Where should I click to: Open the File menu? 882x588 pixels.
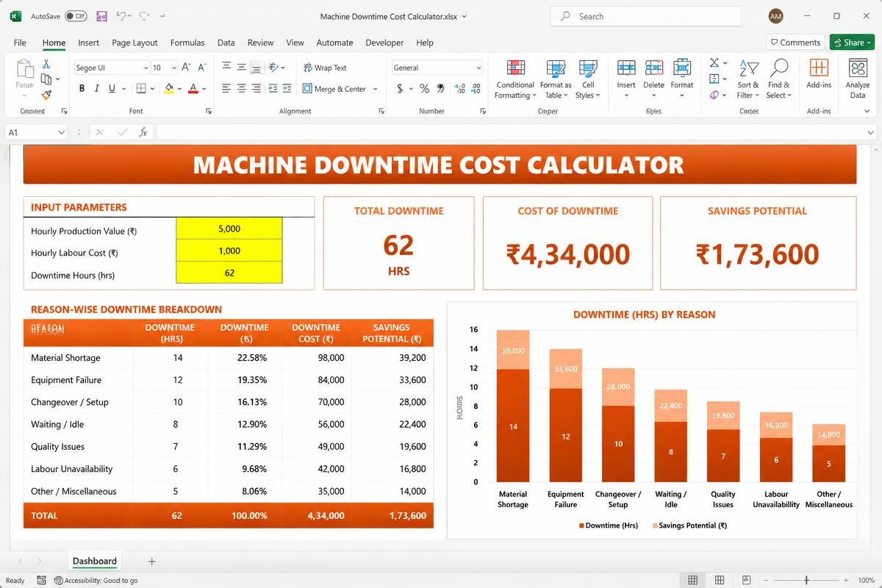pos(20,43)
